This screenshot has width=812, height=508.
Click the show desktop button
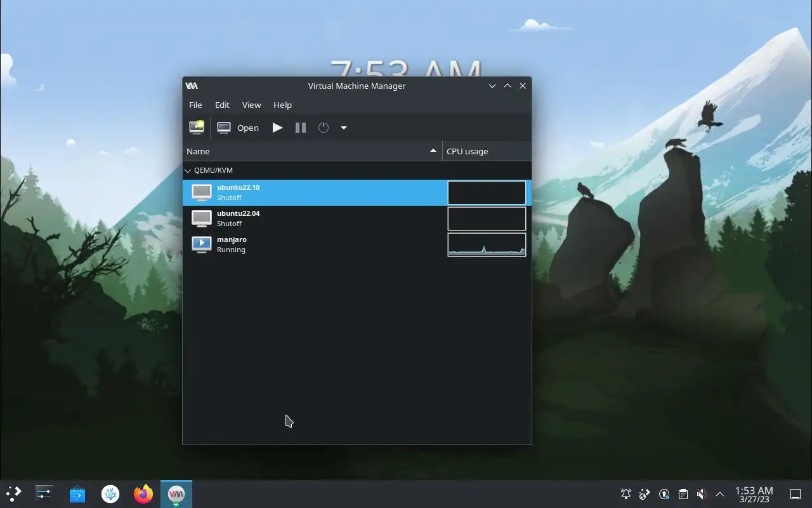795,493
